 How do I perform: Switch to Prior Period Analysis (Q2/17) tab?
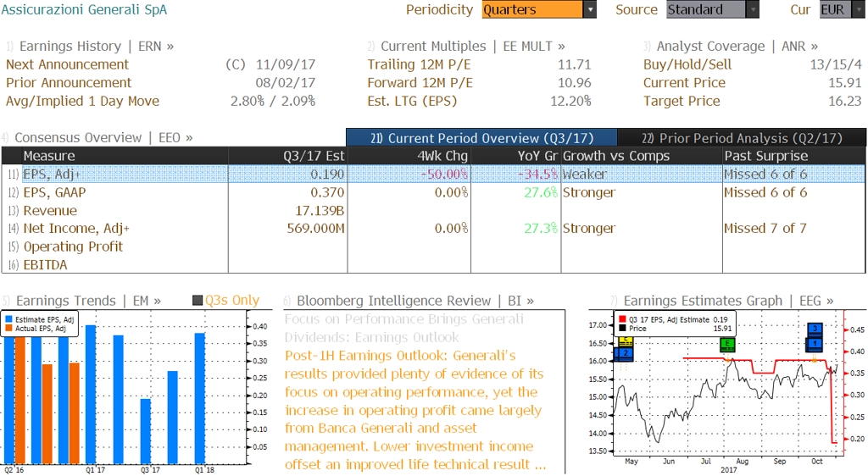[742, 138]
